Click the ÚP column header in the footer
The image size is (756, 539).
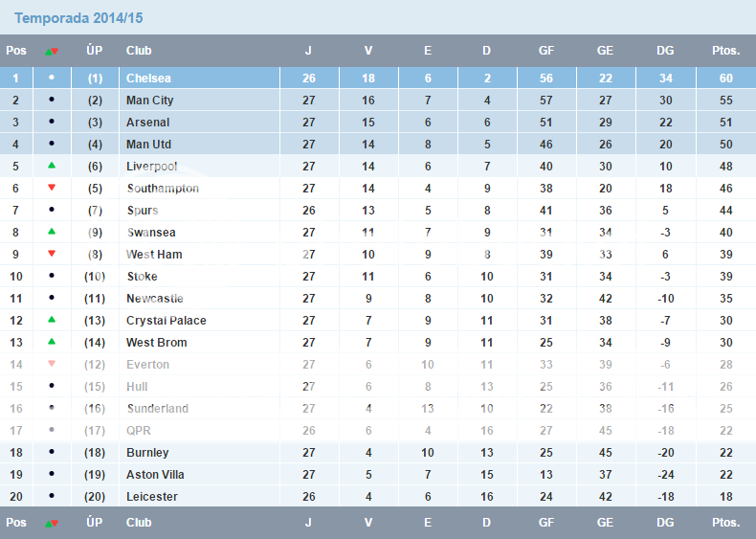tap(94, 523)
